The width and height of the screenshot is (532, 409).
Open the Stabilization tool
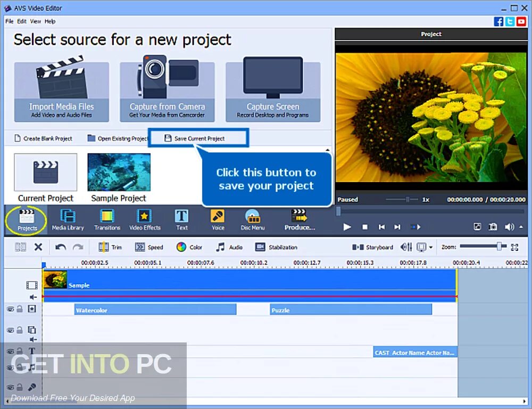[276, 247]
